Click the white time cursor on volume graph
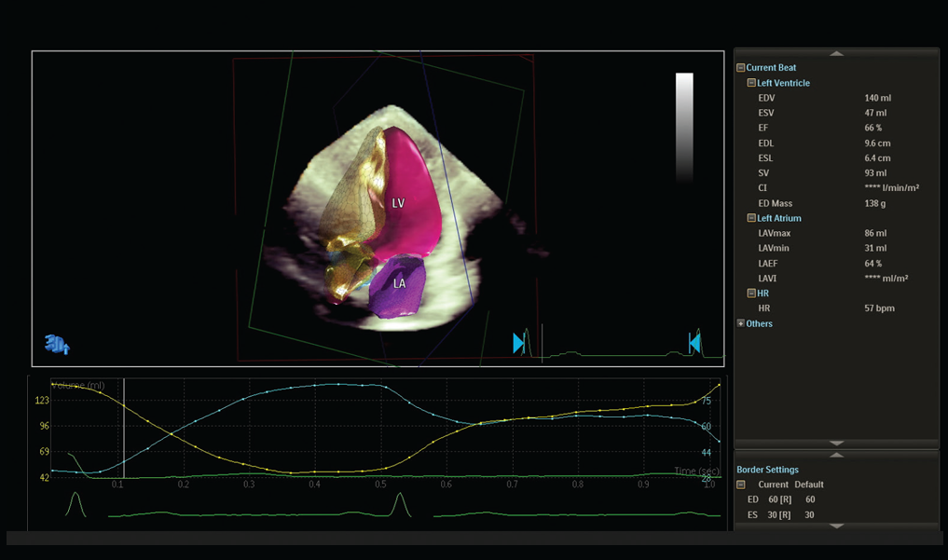948x560 pixels. (124, 429)
